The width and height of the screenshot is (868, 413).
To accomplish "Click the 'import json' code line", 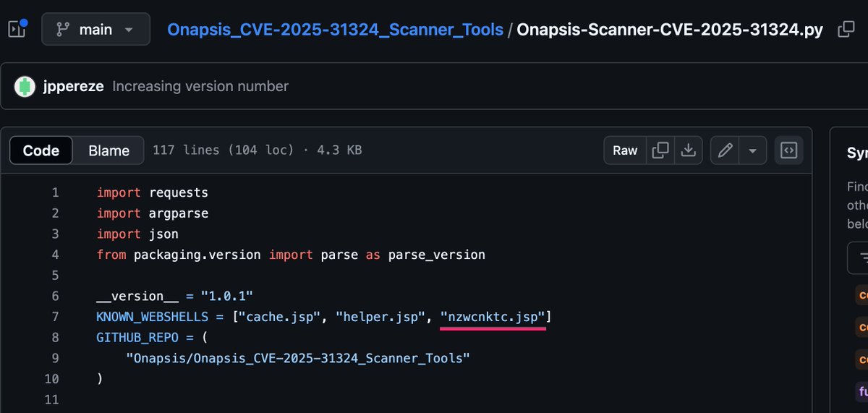I will pos(137,234).
